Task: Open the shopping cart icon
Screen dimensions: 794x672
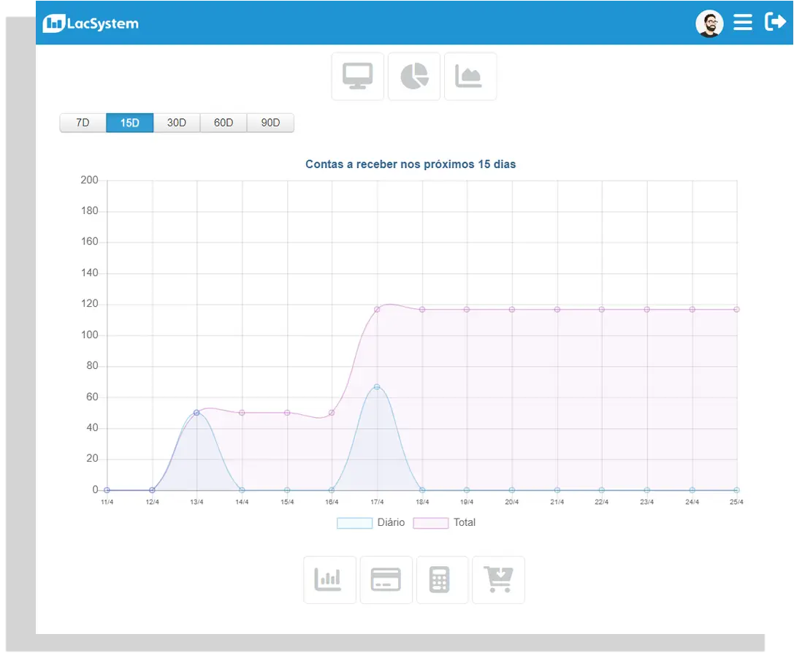Action: point(498,580)
